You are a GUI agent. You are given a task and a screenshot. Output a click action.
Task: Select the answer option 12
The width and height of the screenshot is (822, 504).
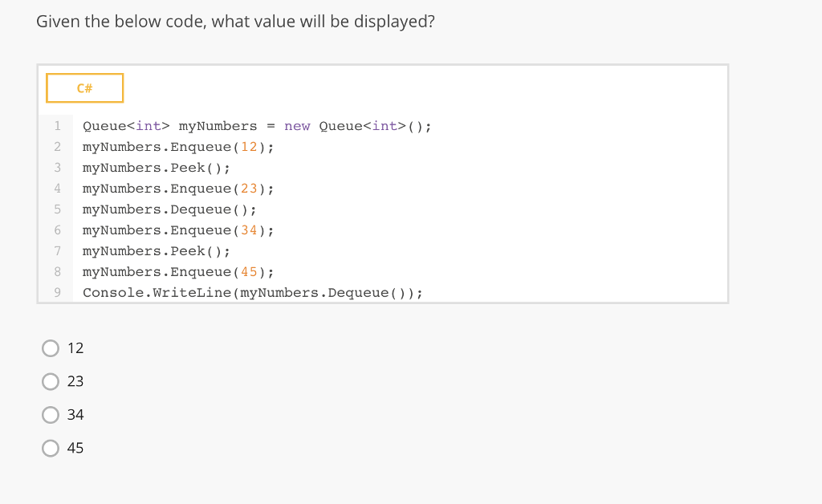pyautogui.click(x=51, y=348)
